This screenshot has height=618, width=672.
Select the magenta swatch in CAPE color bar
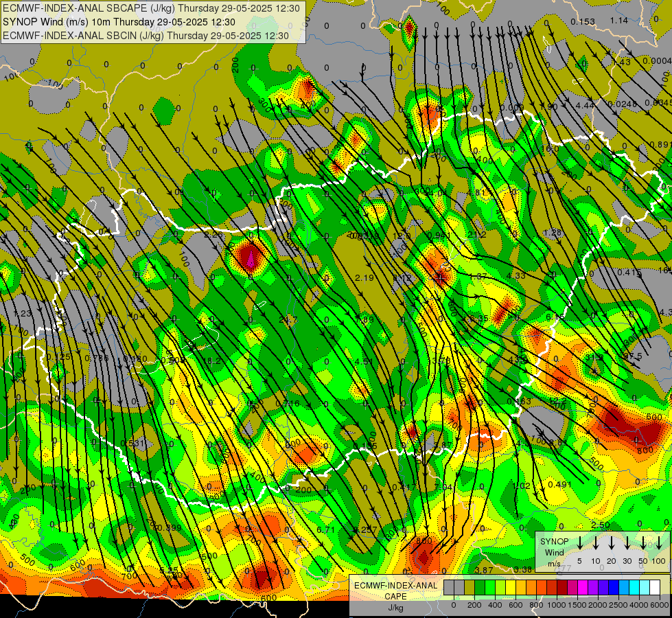coord(583,587)
